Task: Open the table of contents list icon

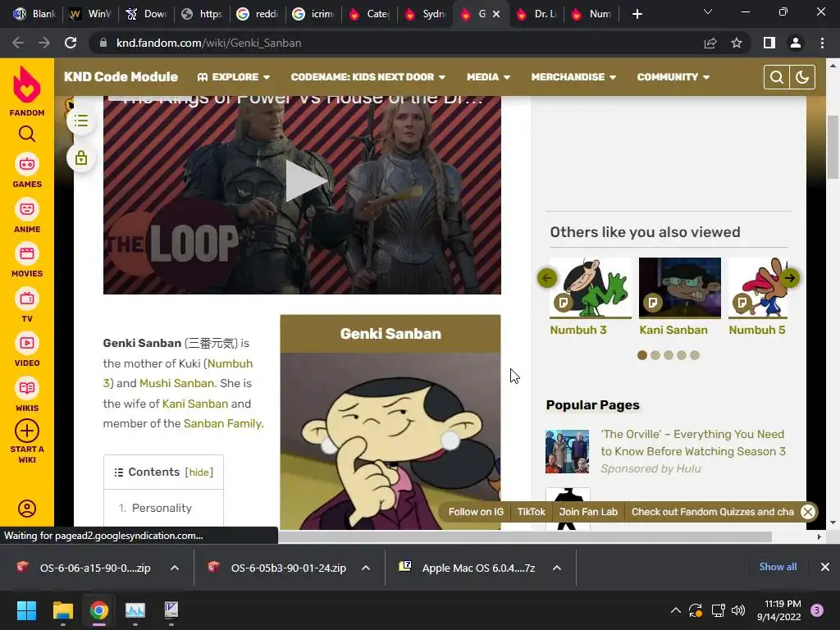Action: (81, 121)
